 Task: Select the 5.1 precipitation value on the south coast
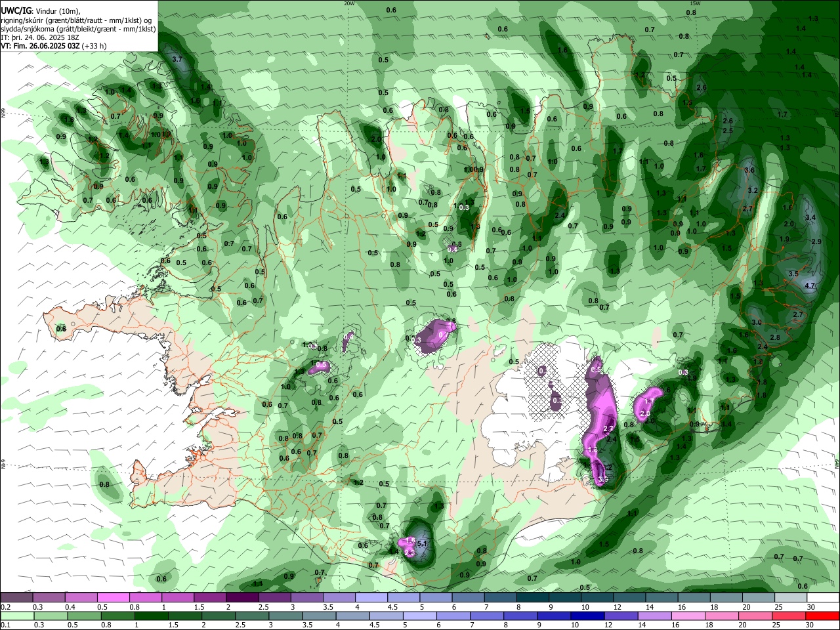click(x=422, y=543)
